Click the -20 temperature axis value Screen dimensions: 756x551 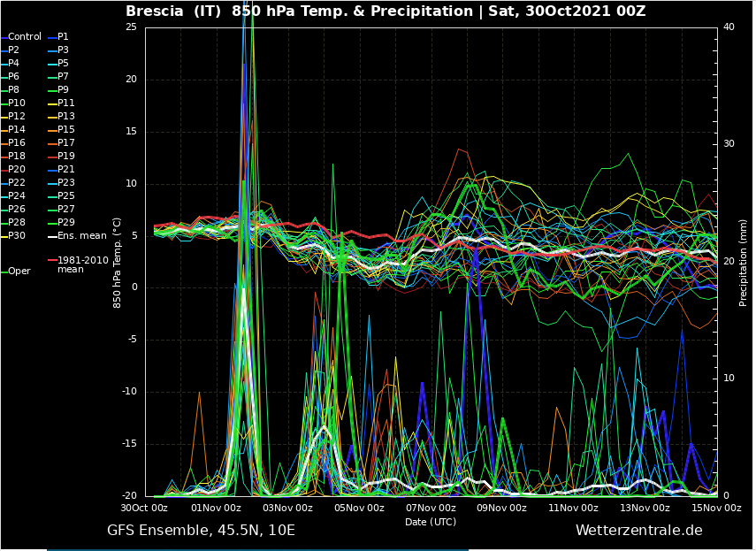pyautogui.click(x=129, y=495)
